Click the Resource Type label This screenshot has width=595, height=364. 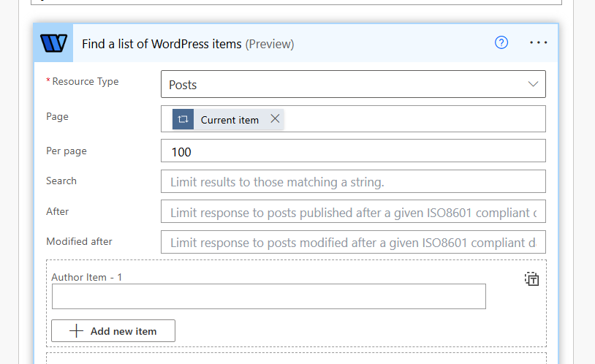pyautogui.click(x=86, y=82)
